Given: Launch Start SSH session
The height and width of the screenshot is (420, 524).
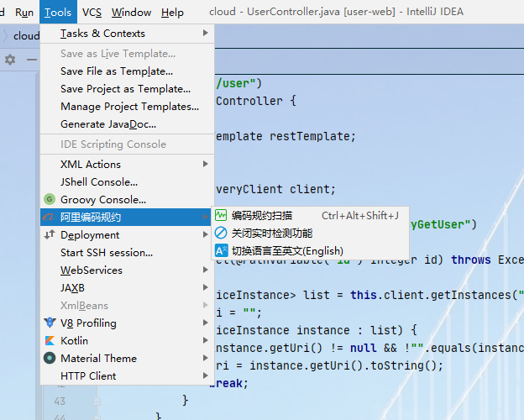Looking at the screenshot, I should (107, 253).
